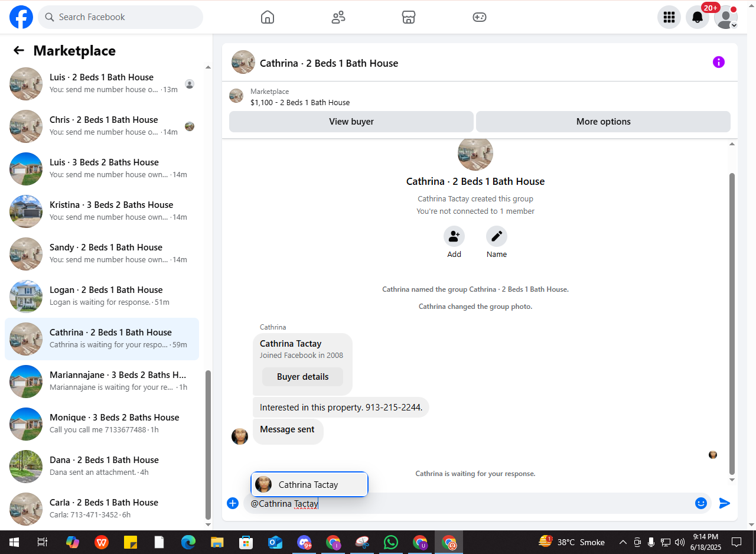Screen dimensions: 756x554
Task: Select Cathrina Tactay mention suggestion
Action: click(309, 485)
